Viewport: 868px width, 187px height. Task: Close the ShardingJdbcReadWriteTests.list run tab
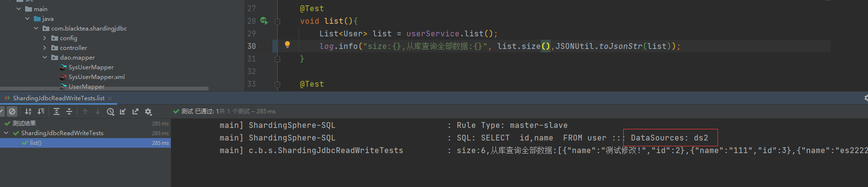pyautogui.click(x=110, y=98)
